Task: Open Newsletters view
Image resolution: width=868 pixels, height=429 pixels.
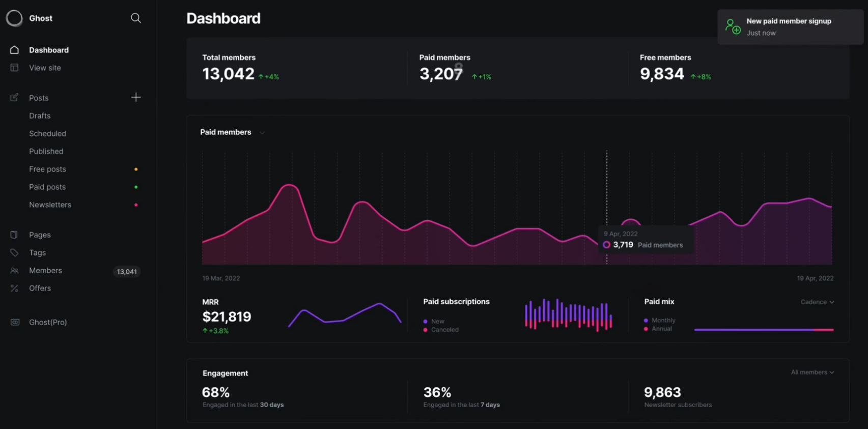Action: tap(50, 205)
